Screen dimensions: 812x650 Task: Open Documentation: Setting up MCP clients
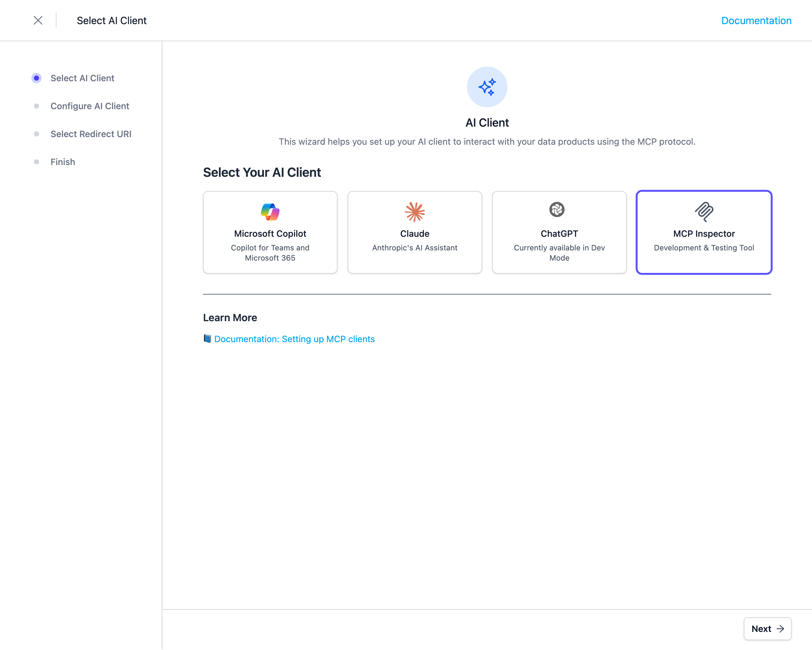point(294,339)
